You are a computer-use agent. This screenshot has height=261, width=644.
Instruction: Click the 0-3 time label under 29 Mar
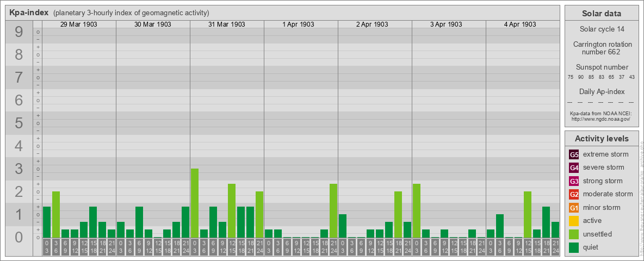click(x=47, y=247)
